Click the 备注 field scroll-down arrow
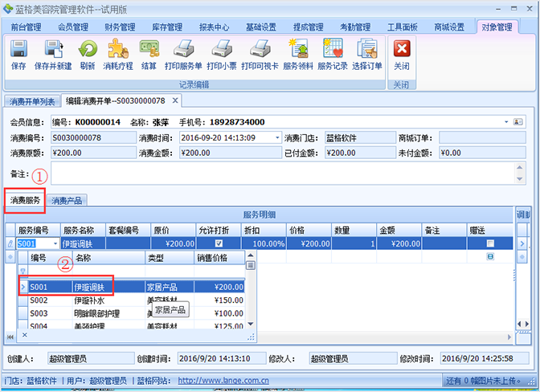Screen dimensions: 540x392 point(520,179)
